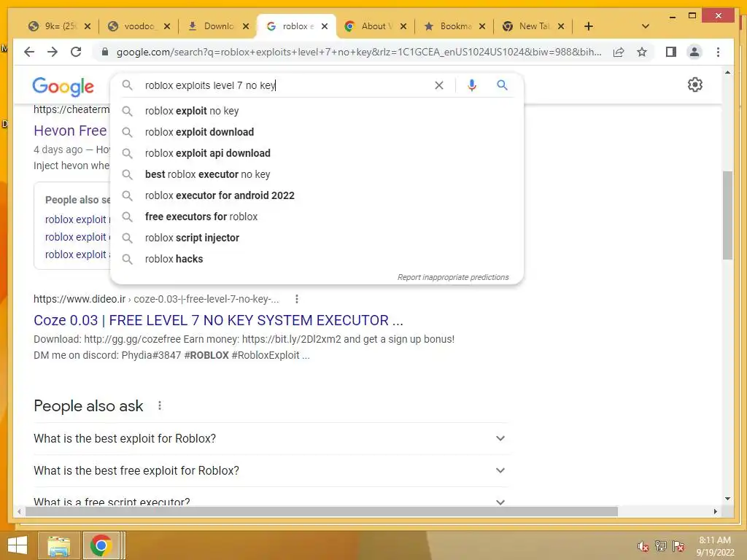The width and height of the screenshot is (747, 560).
Task: Open the Chrome profile menu
Action: click(694, 52)
